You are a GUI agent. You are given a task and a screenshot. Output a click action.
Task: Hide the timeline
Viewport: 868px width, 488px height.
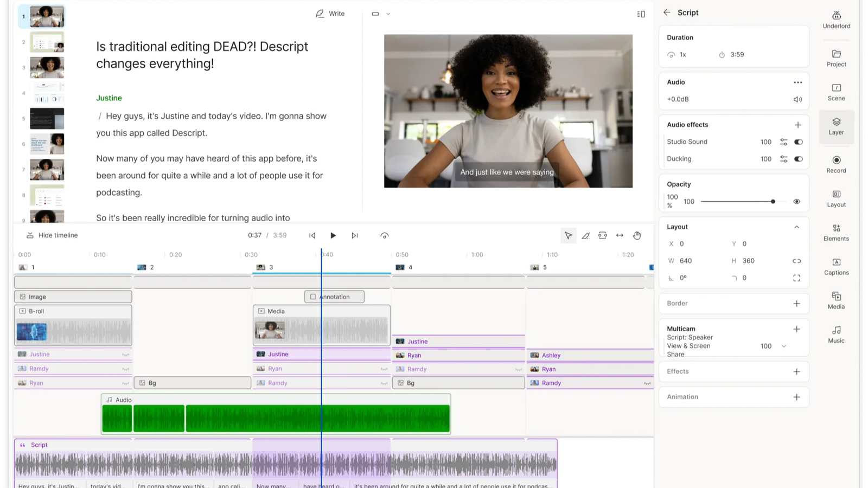pos(52,235)
